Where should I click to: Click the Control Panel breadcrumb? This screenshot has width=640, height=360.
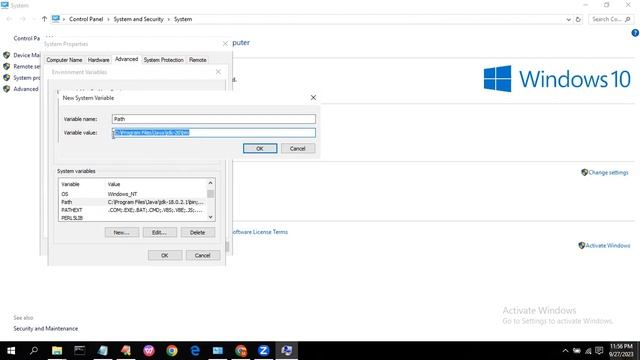pos(86,19)
